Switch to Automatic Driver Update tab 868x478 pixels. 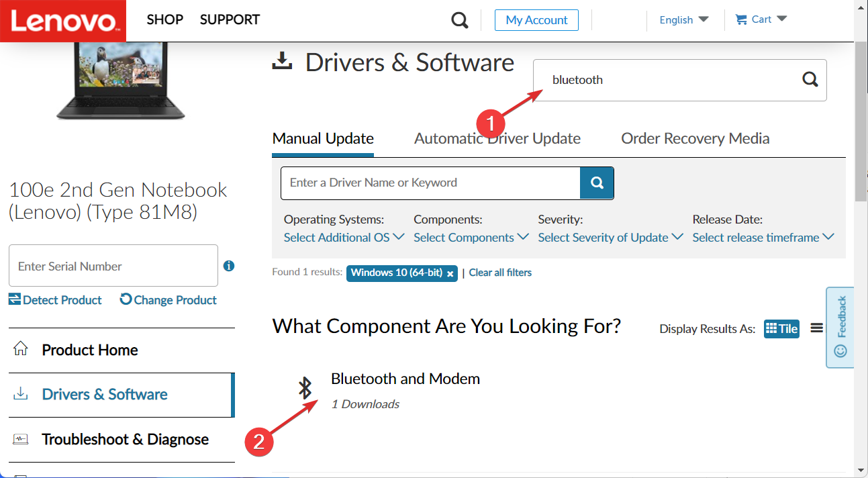[x=497, y=138]
